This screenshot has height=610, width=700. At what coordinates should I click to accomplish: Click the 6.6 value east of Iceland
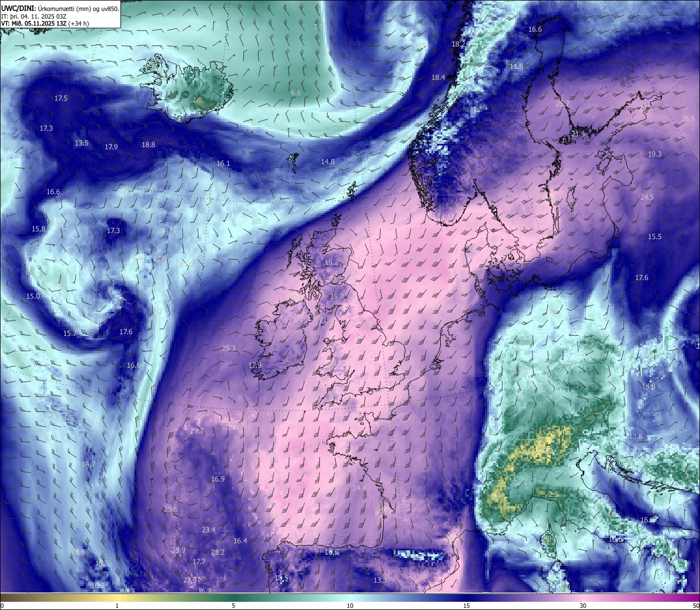(x=296, y=93)
